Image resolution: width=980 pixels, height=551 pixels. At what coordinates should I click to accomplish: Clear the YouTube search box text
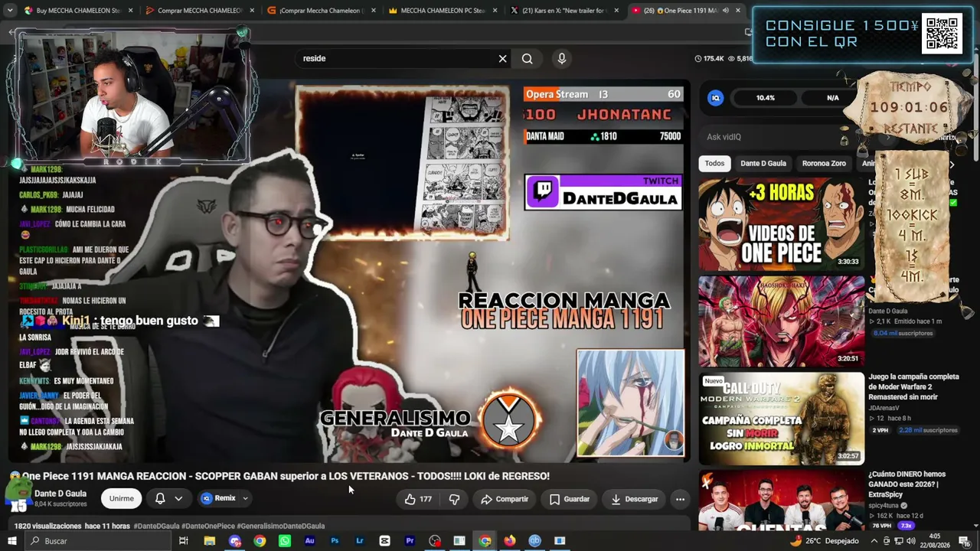[x=502, y=59]
